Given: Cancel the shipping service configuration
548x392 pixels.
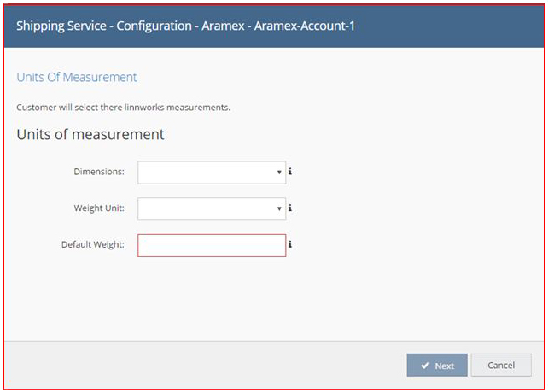Looking at the screenshot, I should (x=501, y=365).
